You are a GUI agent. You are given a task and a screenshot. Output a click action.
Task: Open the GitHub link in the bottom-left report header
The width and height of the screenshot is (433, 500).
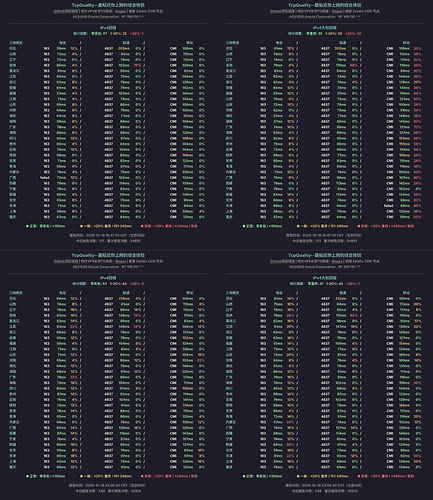point(66,261)
